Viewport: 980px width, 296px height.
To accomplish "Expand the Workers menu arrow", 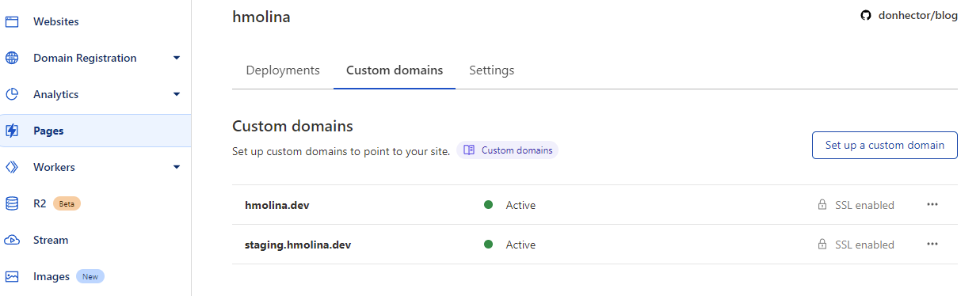I will click(x=177, y=167).
